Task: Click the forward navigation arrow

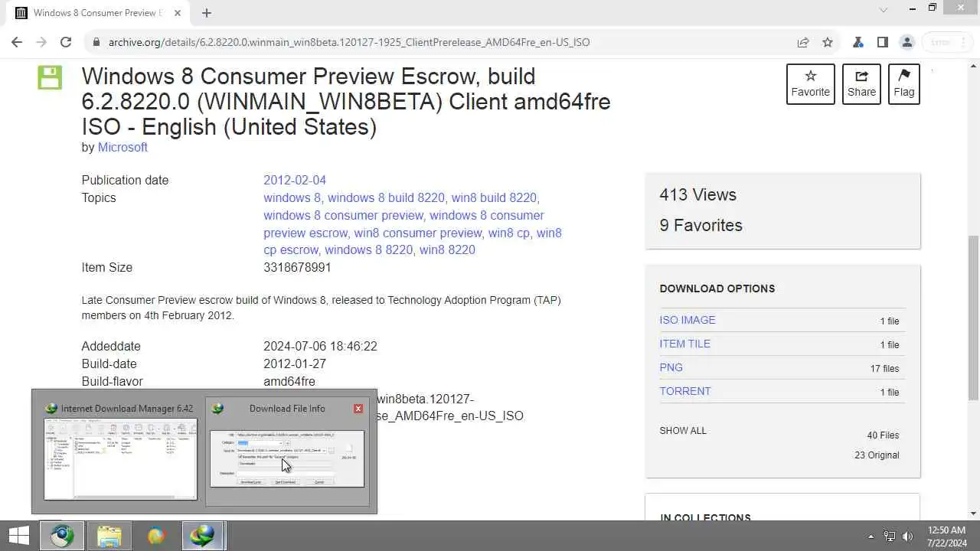Action: pyautogui.click(x=41, y=42)
